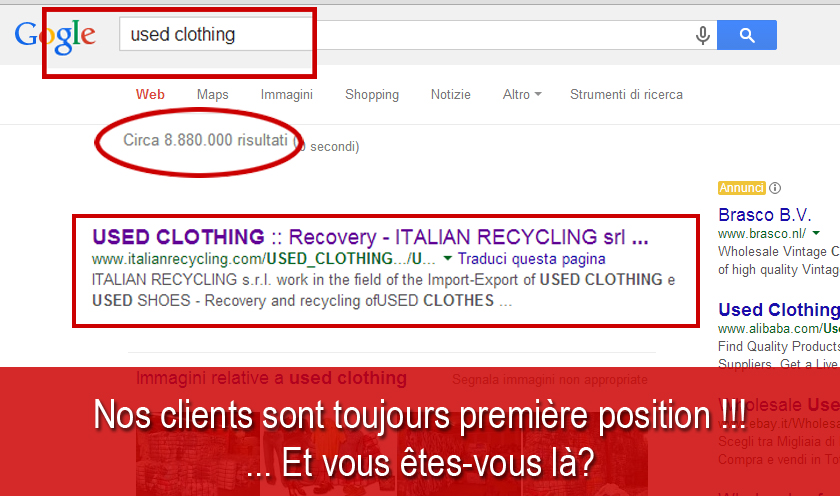Open Strumenti di ricerca options

click(626, 95)
